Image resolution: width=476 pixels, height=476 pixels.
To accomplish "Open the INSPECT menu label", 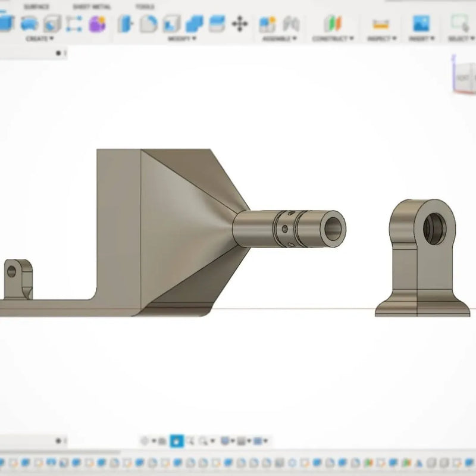I will tap(380, 39).
